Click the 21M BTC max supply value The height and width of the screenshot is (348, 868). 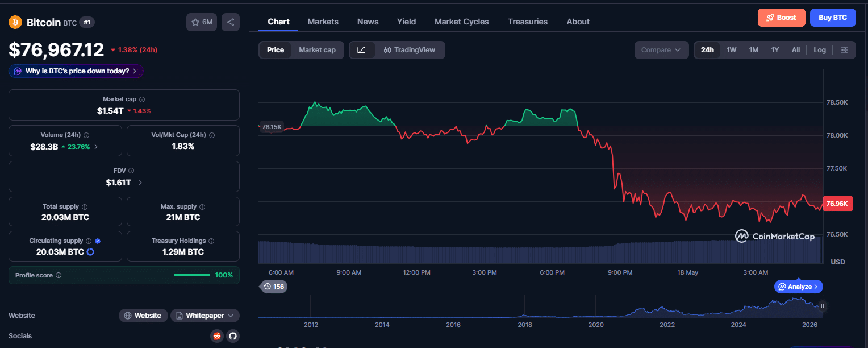(x=183, y=217)
